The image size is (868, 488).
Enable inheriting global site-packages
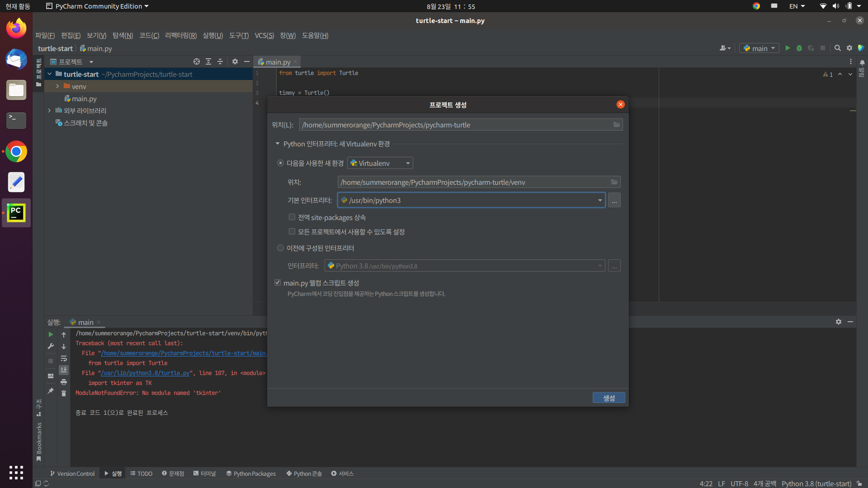pos(292,217)
